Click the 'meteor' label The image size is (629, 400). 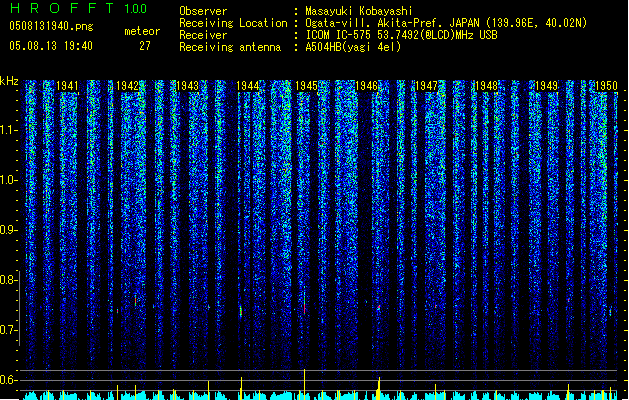pos(142,31)
